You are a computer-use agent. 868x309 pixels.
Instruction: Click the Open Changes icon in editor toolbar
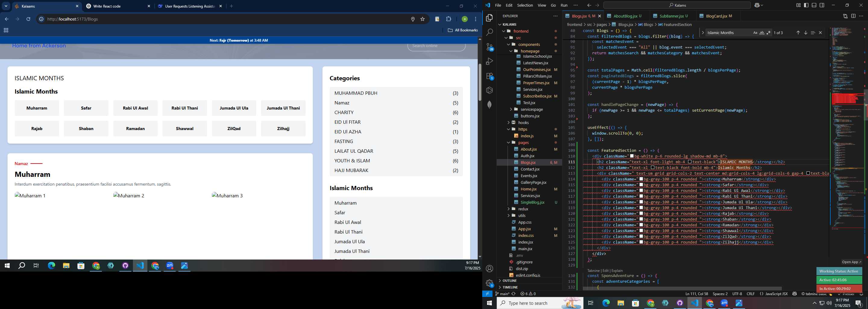point(845,16)
